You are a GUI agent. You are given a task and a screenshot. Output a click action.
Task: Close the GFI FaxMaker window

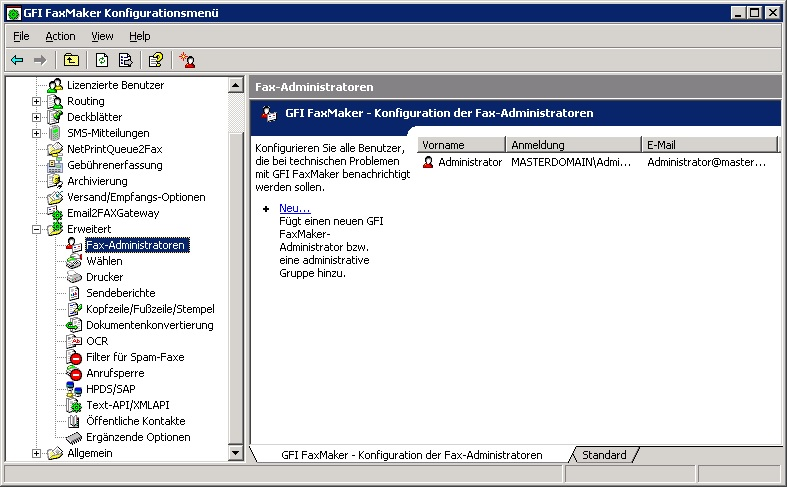[772, 13]
